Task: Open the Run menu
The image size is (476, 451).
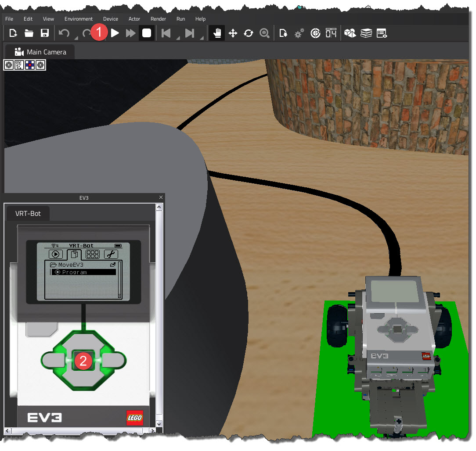Action: 180,19
